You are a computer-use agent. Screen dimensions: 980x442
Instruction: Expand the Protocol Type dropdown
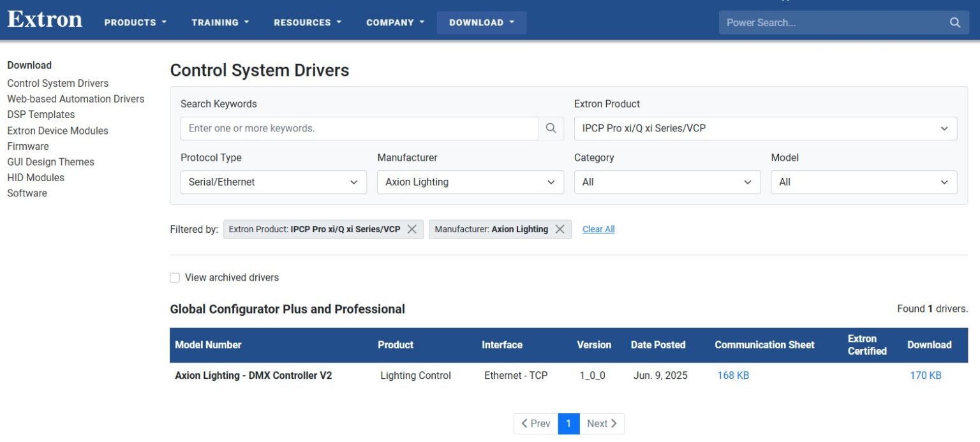(x=274, y=182)
